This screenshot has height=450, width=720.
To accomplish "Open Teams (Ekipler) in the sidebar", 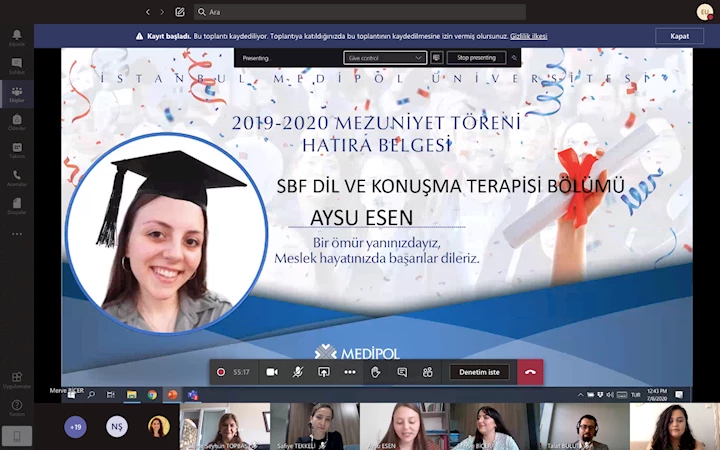I will click(x=17, y=94).
